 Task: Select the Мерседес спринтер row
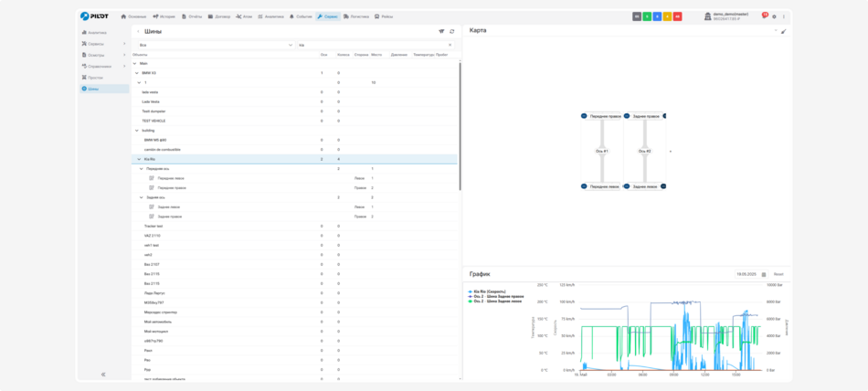point(294,312)
